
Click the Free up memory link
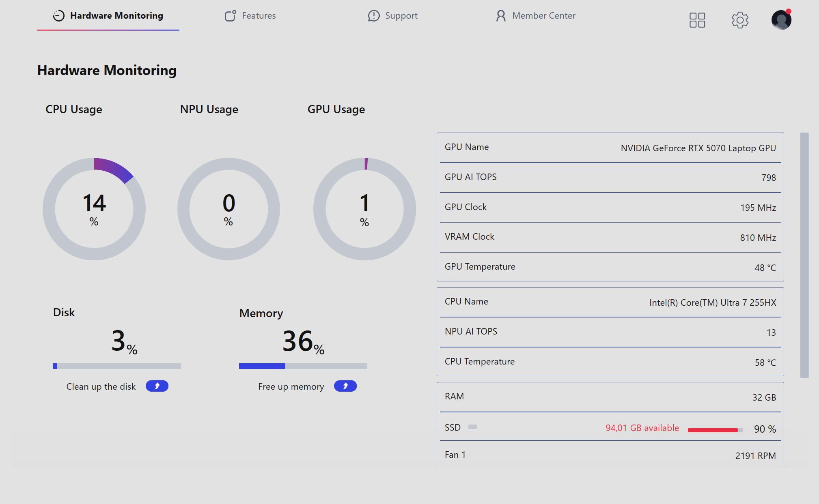pos(291,386)
